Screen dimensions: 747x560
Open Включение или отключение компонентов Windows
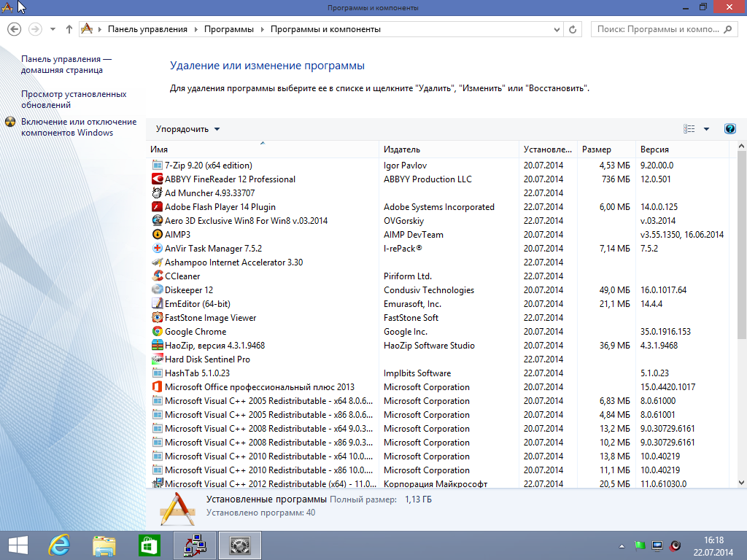[79, 127]
